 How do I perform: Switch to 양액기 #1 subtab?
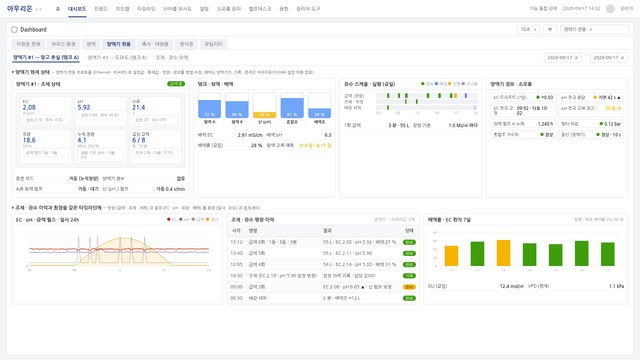(46, 58)
